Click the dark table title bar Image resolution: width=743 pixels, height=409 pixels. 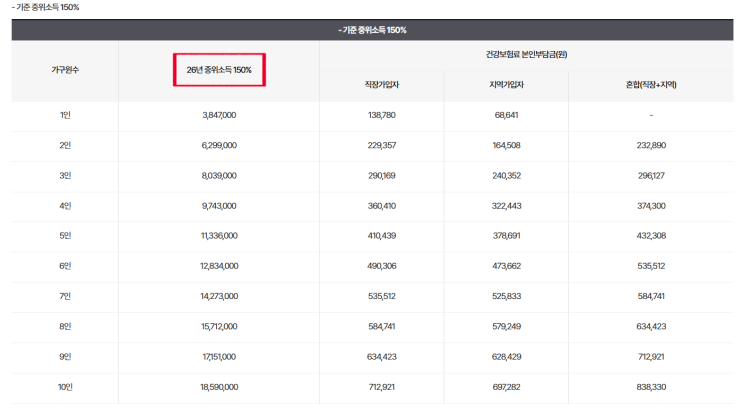click(372, 30)
